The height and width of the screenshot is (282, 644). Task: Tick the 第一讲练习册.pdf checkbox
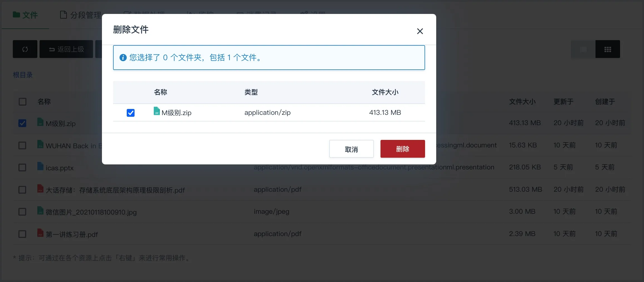(22, 234)
